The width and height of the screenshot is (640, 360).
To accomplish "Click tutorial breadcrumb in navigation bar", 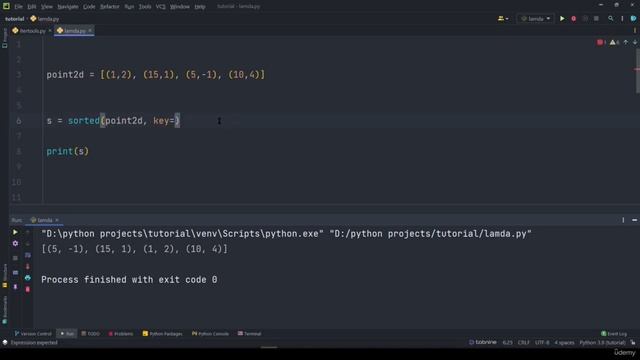I will point(15,19).
